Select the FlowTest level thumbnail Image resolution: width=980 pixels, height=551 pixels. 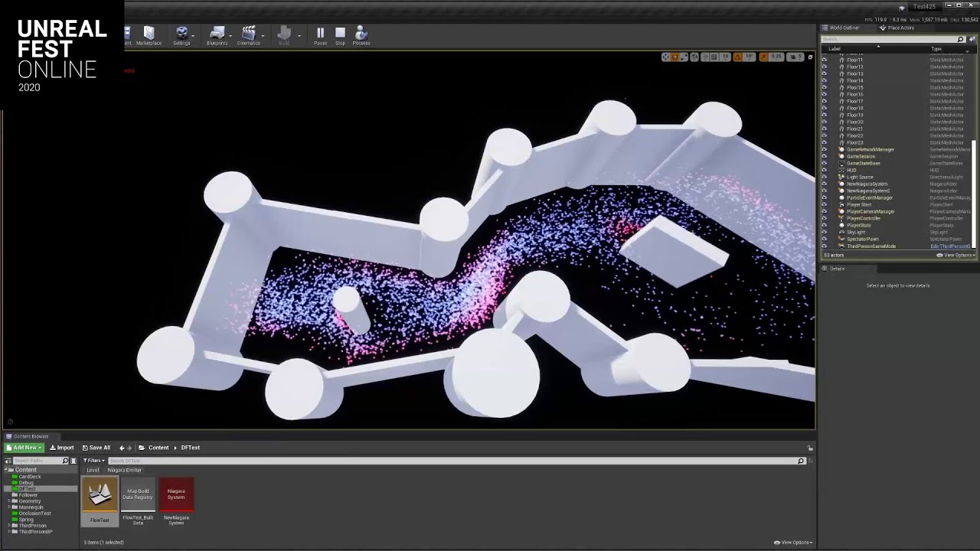[100, 495]
